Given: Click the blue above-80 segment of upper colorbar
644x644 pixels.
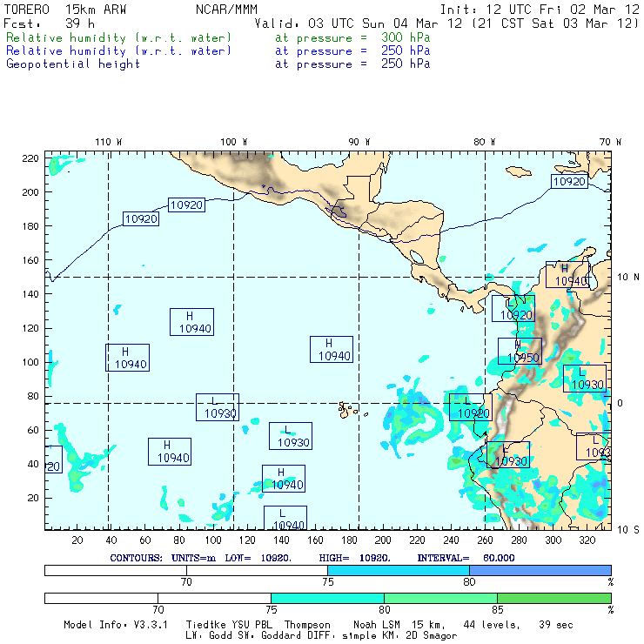Looking at the screenshot, I should [540, 571].
